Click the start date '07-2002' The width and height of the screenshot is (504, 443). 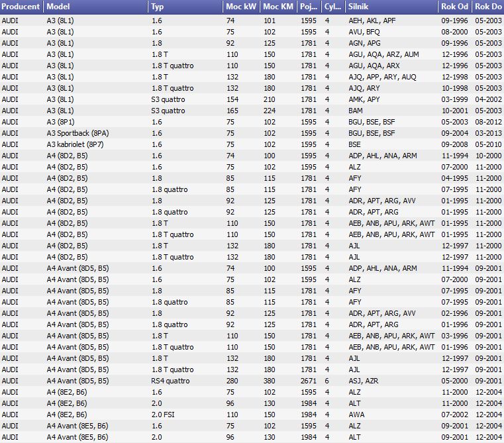pyautogui.click(x=454, y=415)
